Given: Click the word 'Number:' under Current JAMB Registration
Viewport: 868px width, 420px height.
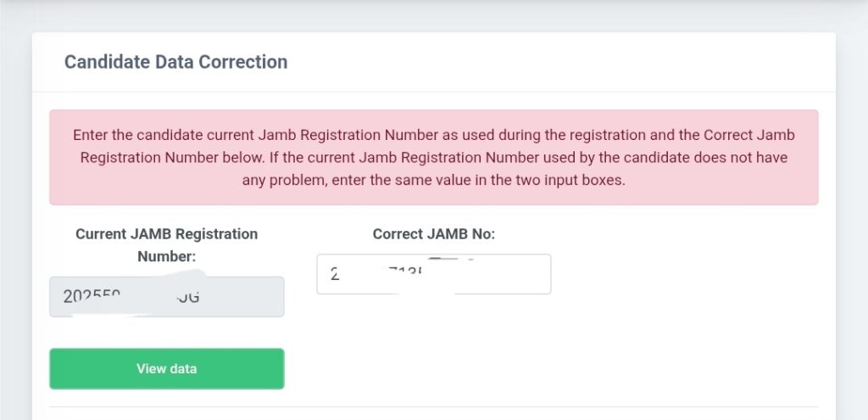Looking at the screenshot, I should click(x=167, y=256).
